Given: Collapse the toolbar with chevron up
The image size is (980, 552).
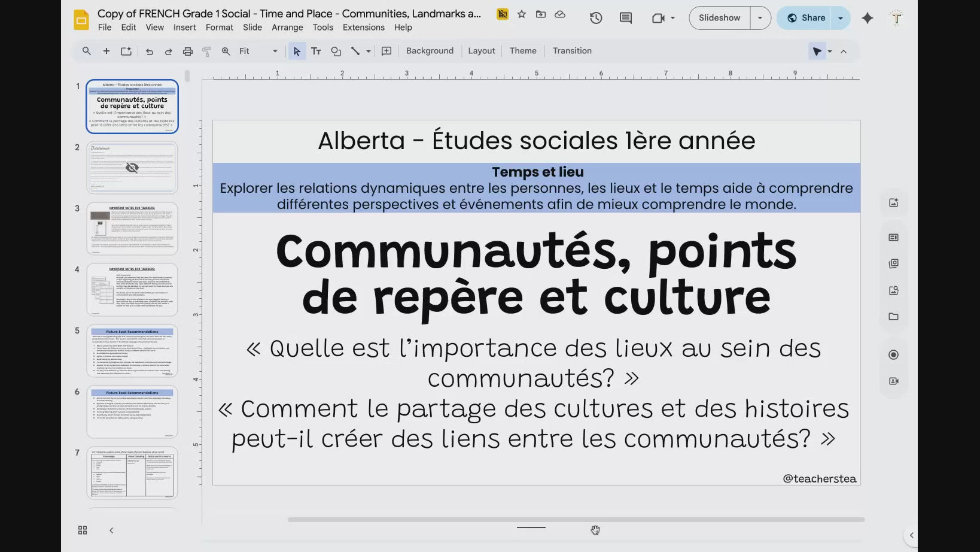Looking at the screenshot, I should 844,51.
